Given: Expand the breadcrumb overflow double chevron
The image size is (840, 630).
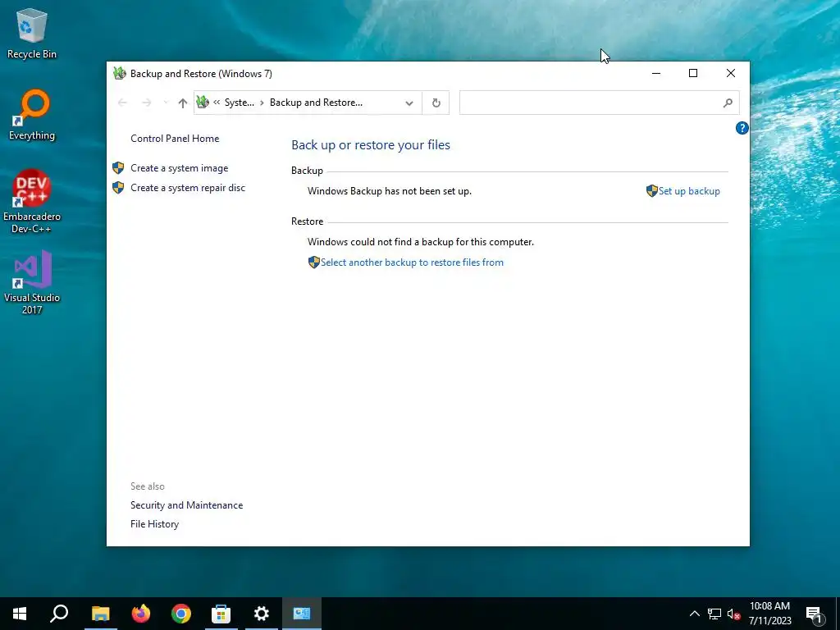Looking at the screenshot, I should tap(217, 103).
